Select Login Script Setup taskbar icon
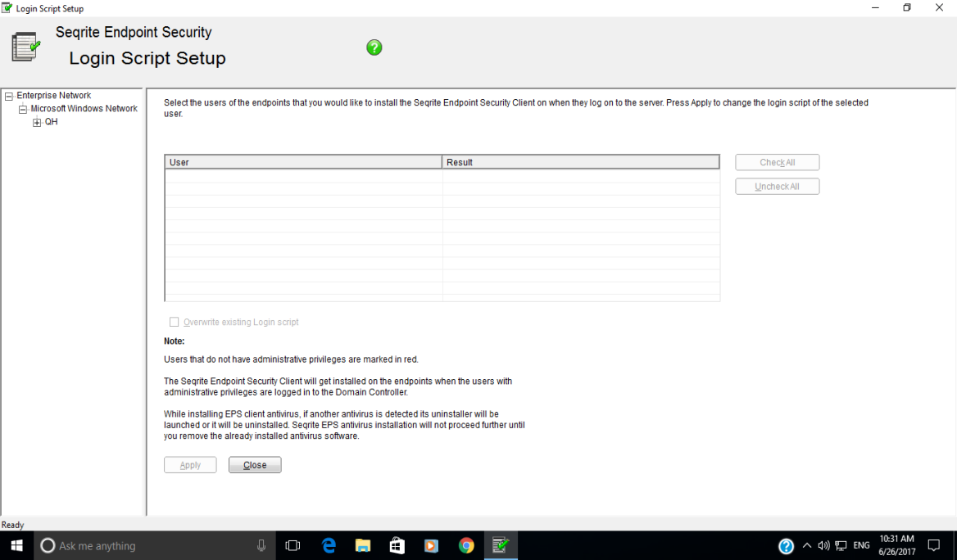Viewport: 957px width, 560px height. point(501,545)
